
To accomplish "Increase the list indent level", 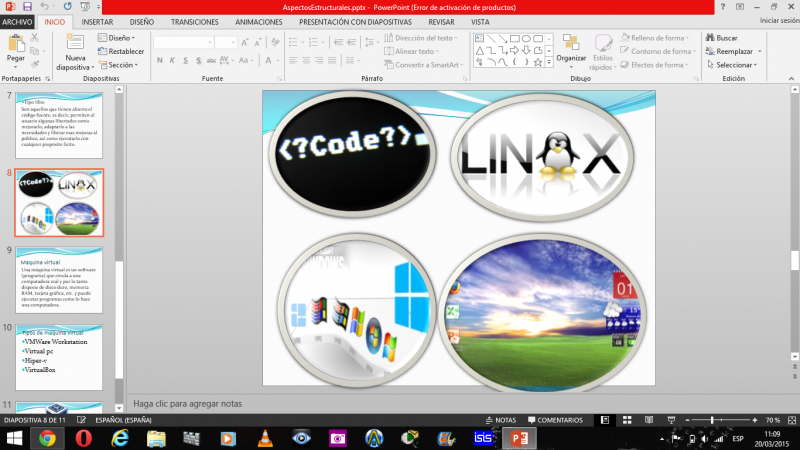I will pyautogui.click(x=352, y=42).
